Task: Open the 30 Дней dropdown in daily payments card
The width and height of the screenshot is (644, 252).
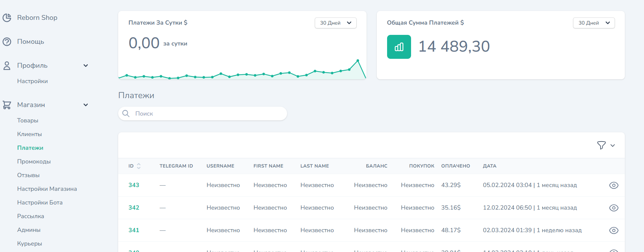Action: [x=336, y=23]
